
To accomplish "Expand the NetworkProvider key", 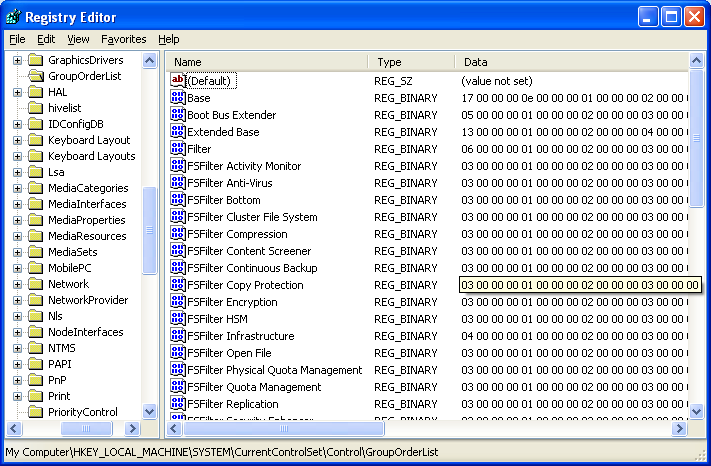I will point(17,300).
